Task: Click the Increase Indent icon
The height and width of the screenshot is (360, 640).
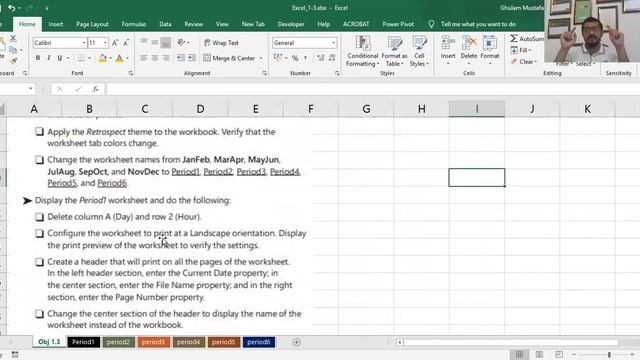Action: click(x=191, y=58)
